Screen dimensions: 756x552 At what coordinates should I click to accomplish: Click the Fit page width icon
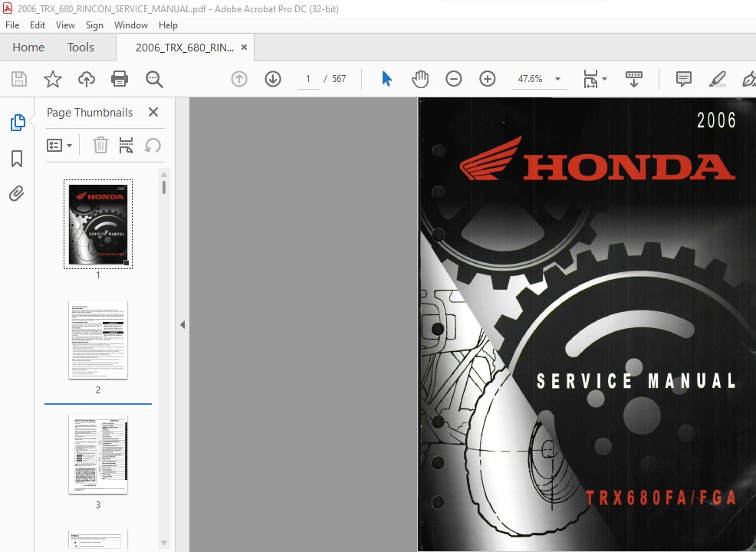tap(590, 78)
